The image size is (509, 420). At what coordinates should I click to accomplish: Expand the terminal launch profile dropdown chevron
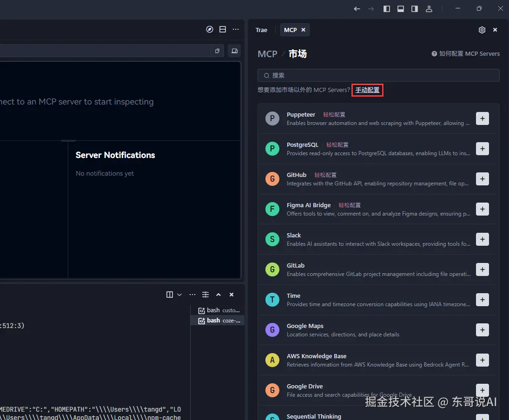[179, 295]
